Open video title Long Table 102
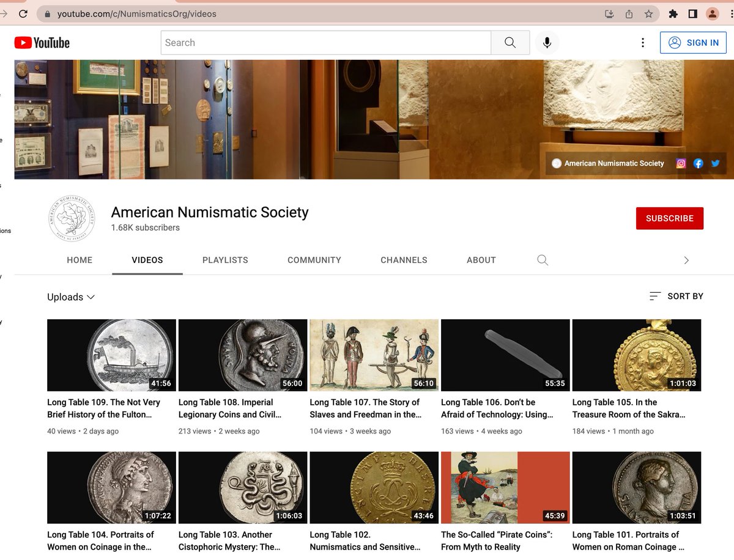 tap(365, 540)
